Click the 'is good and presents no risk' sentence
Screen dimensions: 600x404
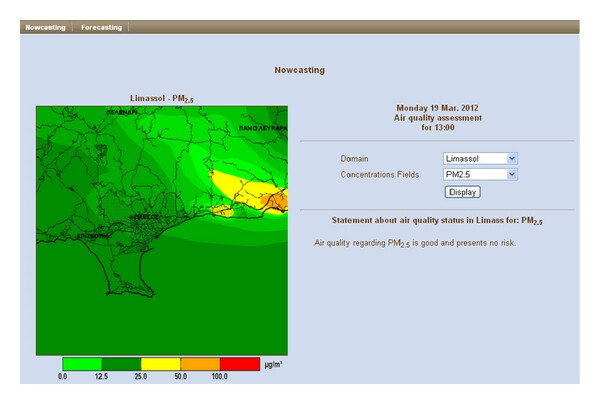pyautogui.click(x=415, y=243)
